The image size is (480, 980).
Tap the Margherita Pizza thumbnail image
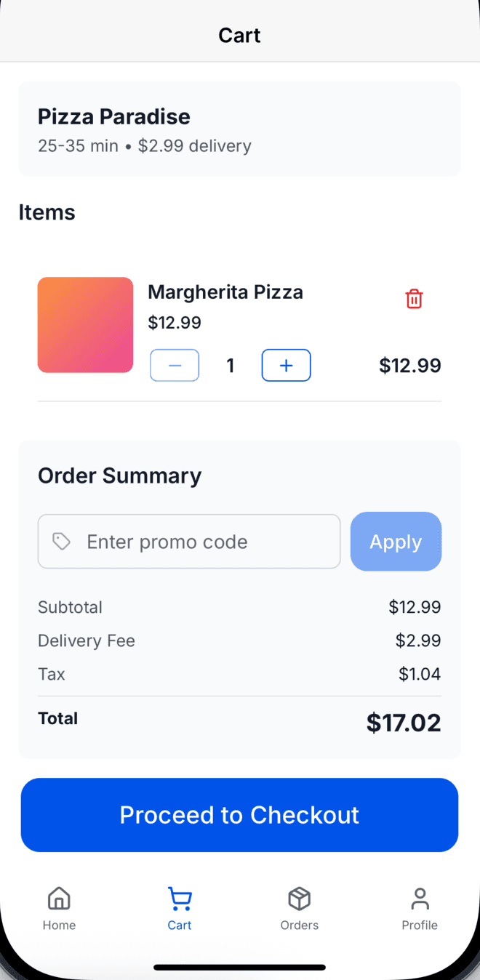(85, 325)
